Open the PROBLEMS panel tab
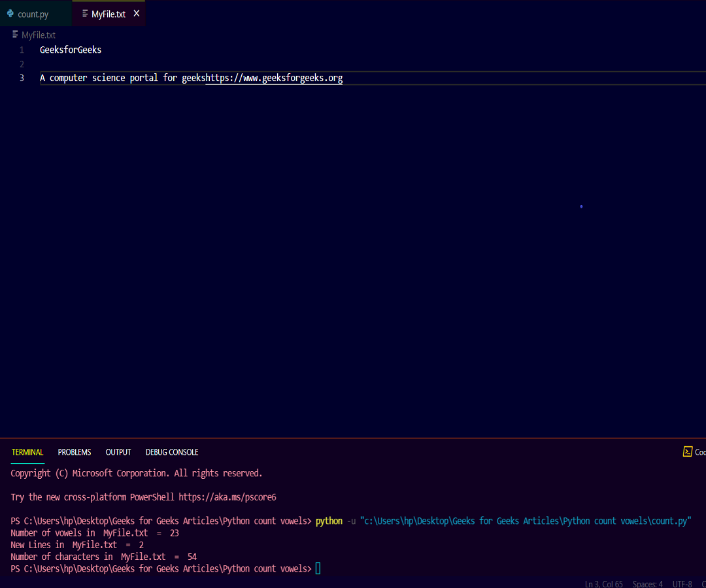The width and height of the screenshot is (706, 588). 75,452
